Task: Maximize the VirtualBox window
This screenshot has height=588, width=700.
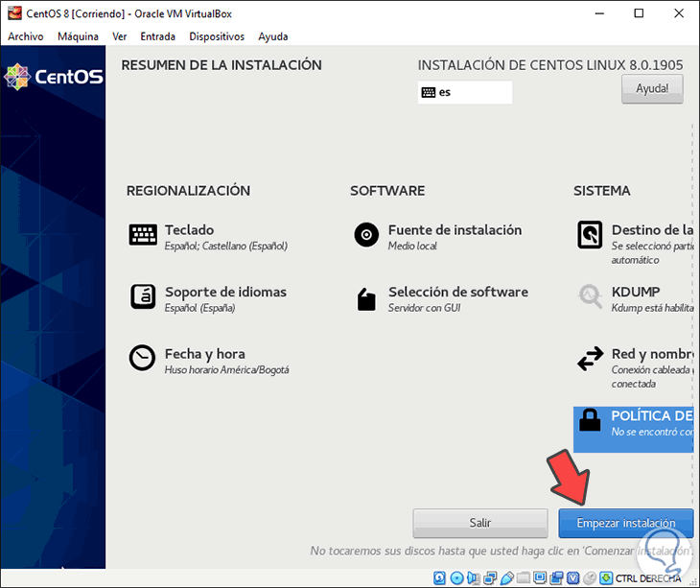Action: click(639, 13)
